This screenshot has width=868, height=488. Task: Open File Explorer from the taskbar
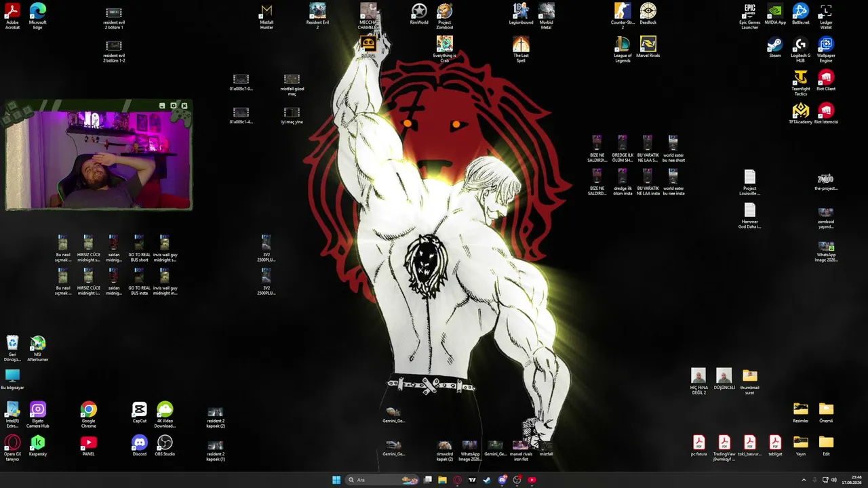(442, 480)
